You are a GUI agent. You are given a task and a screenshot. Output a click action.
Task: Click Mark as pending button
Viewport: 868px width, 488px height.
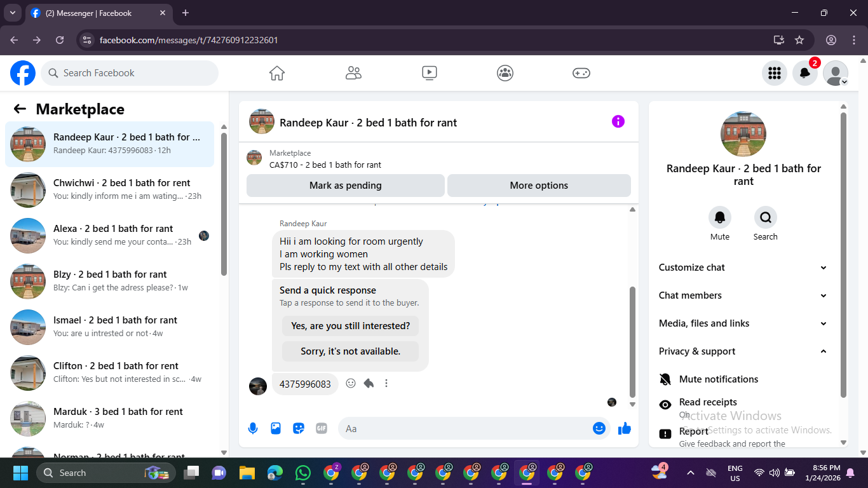click(346, 186)
